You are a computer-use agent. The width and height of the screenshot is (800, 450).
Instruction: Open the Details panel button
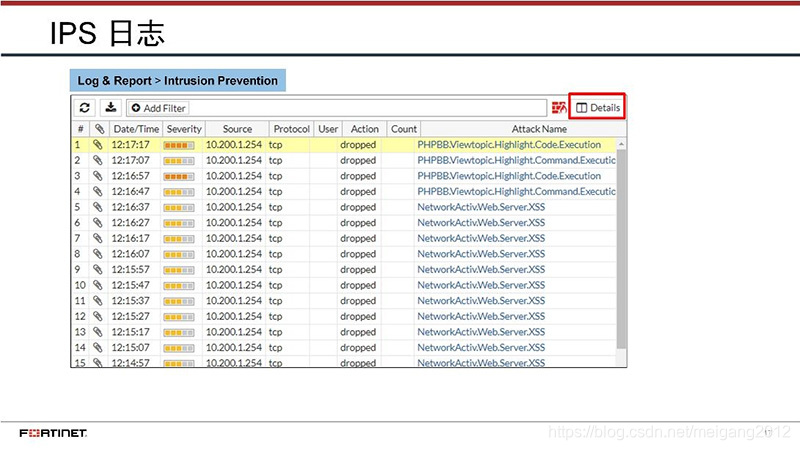[597, 108]
